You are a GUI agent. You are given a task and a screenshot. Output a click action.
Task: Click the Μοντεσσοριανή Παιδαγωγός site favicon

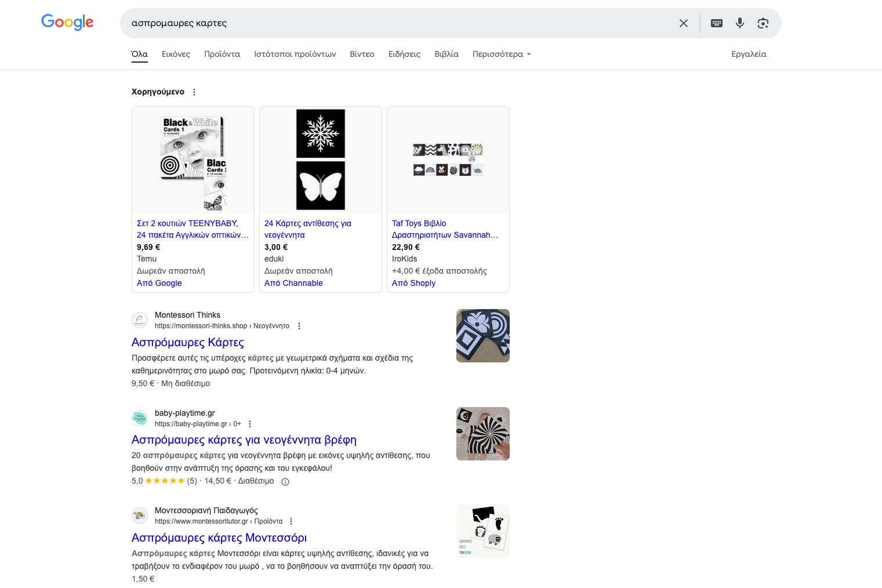coord(140,516)
